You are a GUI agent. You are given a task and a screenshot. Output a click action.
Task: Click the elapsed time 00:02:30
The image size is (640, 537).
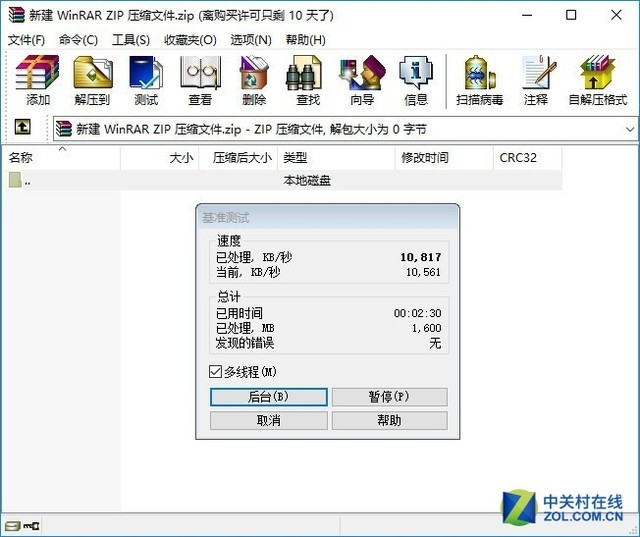[x=418, y=313]
